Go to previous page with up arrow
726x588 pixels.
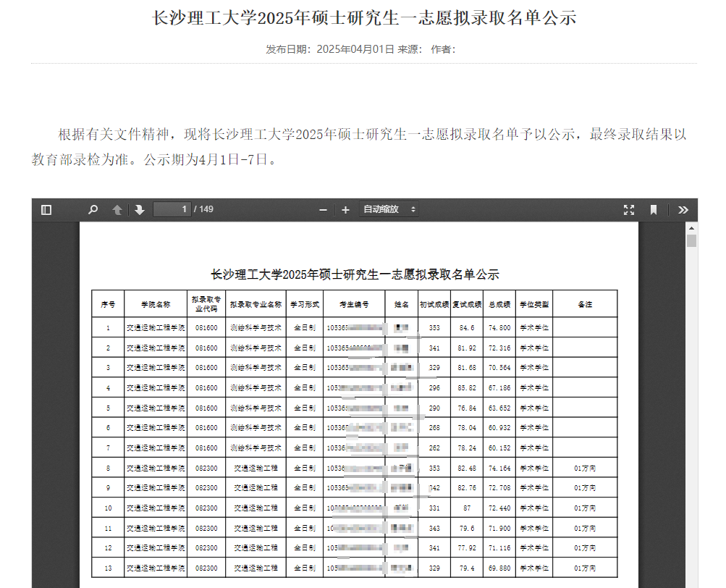(x=117, y=210)
